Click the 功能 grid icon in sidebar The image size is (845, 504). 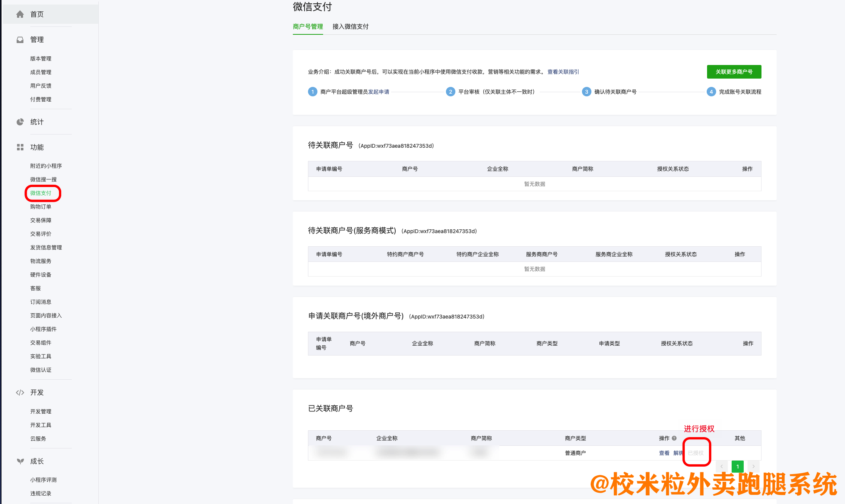pos(20,147)
